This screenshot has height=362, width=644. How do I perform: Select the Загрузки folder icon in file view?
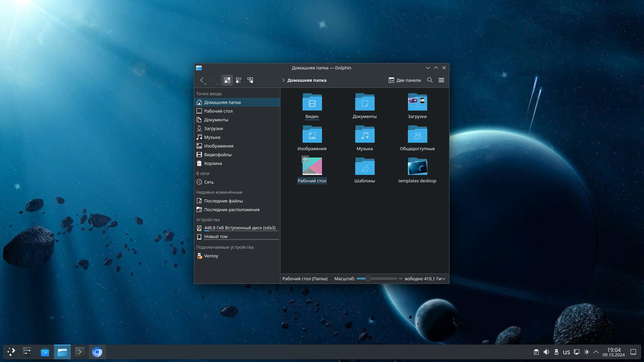[x=417, y=102]
